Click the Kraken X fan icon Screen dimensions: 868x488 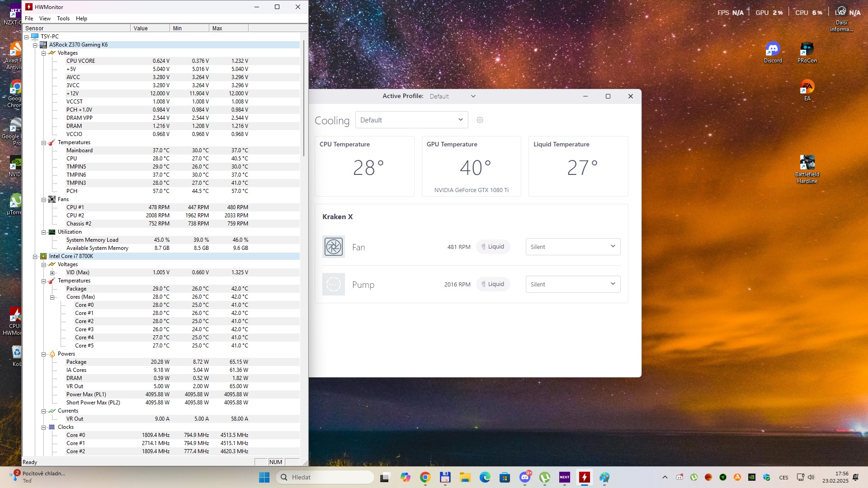click(334, 247)
